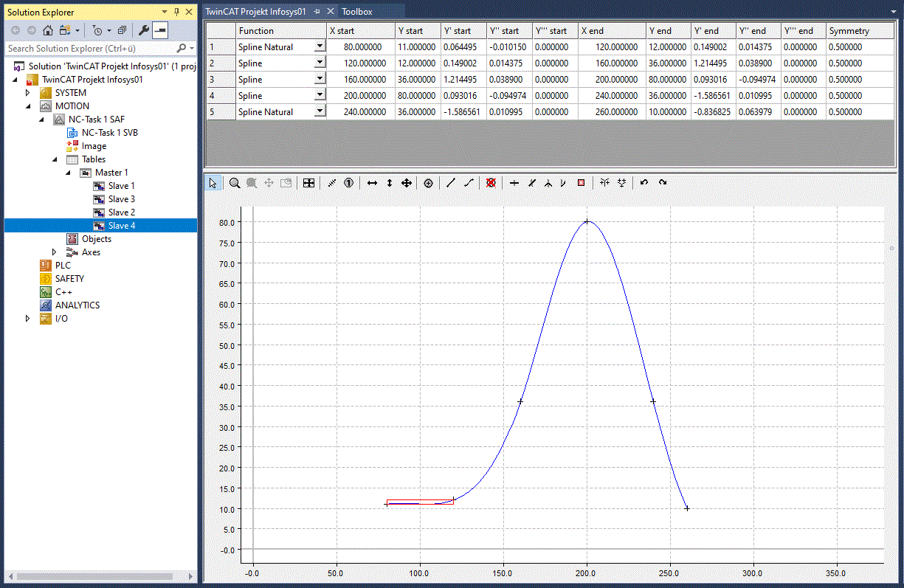Expand the I/O tree node
This screenshot has width=904, height=588.
(x=29, y=319)
